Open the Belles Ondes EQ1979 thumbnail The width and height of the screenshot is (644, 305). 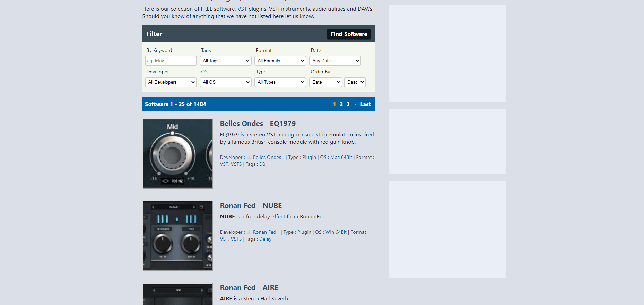tap(178, 154)
